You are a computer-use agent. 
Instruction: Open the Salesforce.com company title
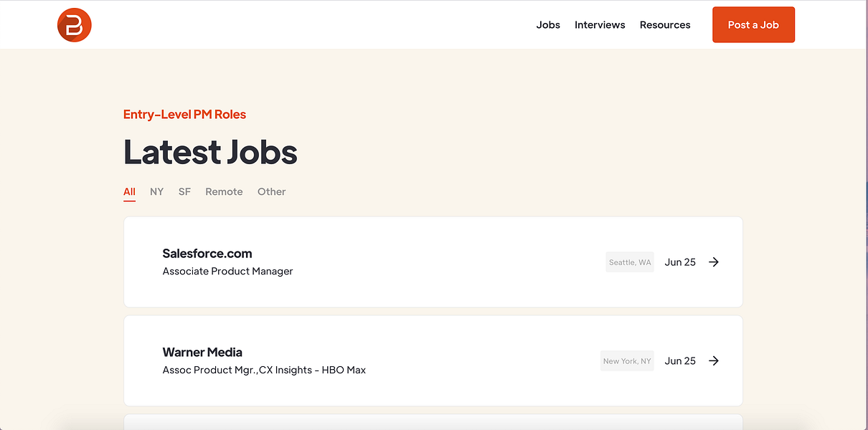point(207,254)
